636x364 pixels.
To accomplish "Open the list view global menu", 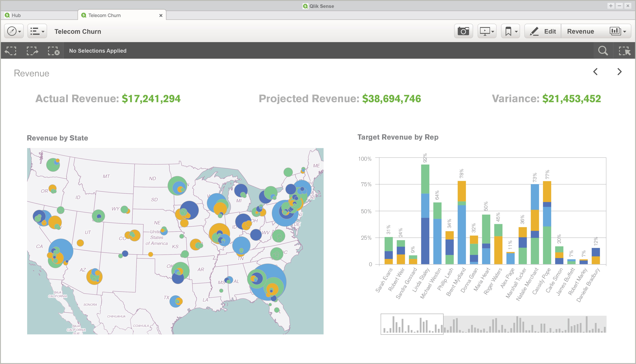I will pos(37,31).
